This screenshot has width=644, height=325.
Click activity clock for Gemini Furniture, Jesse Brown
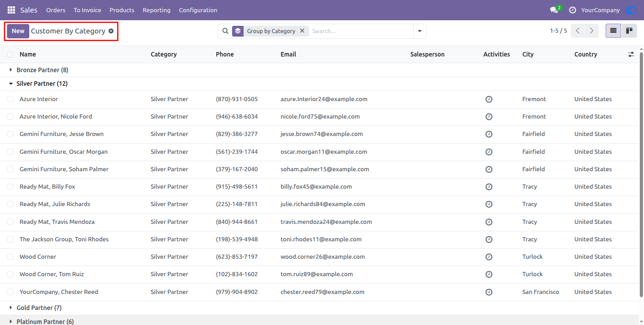(x=489, y=134)
